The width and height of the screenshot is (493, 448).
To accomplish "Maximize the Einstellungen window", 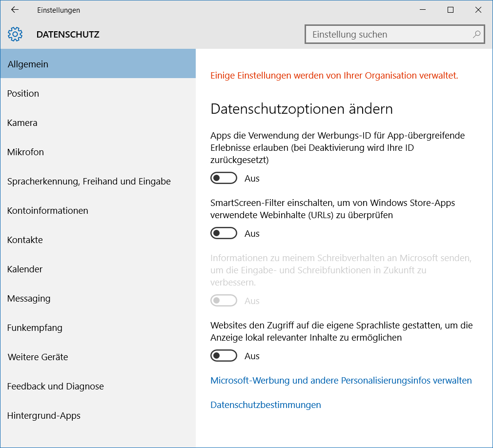I will 450,10.
